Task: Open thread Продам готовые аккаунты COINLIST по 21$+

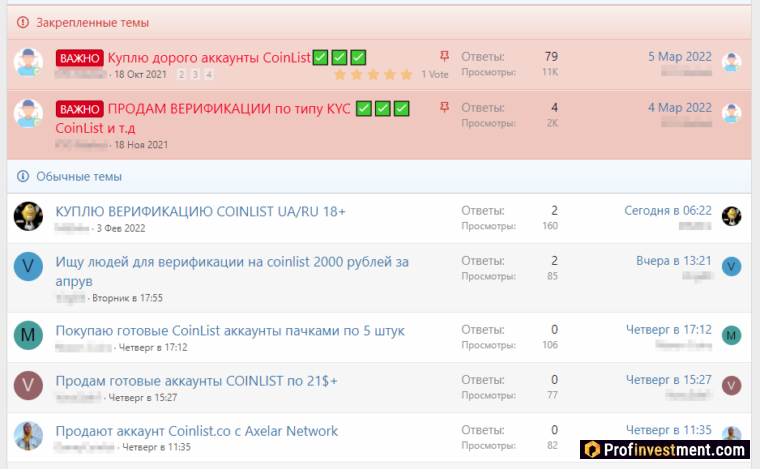Action: pyautogui.click(x=196, y=381)
